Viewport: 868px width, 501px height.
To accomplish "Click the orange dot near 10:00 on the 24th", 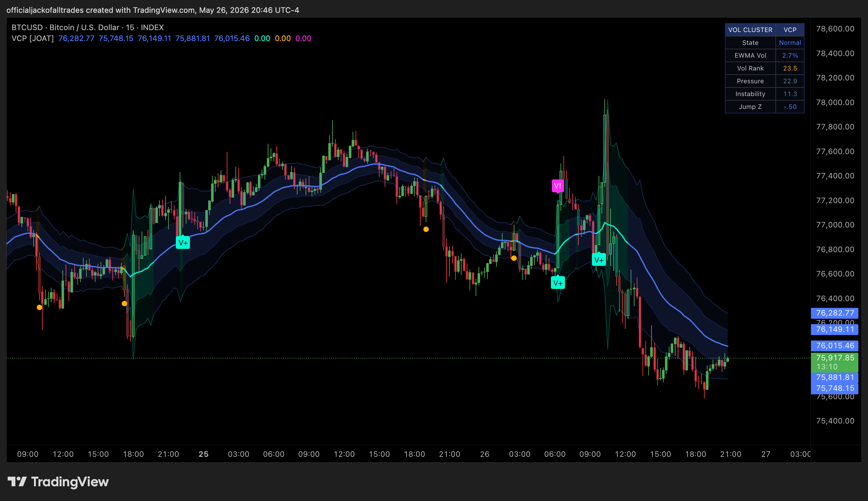I will point(40,307).
